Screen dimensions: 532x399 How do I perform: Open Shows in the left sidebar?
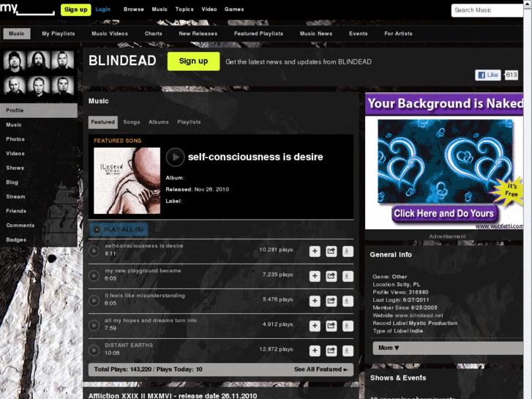39,168
